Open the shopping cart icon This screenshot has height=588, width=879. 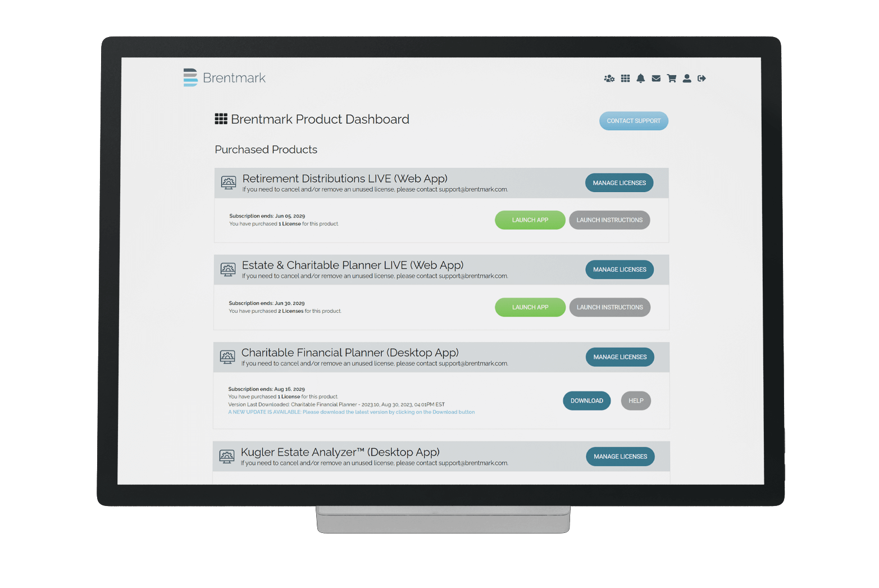pos(671,79)
